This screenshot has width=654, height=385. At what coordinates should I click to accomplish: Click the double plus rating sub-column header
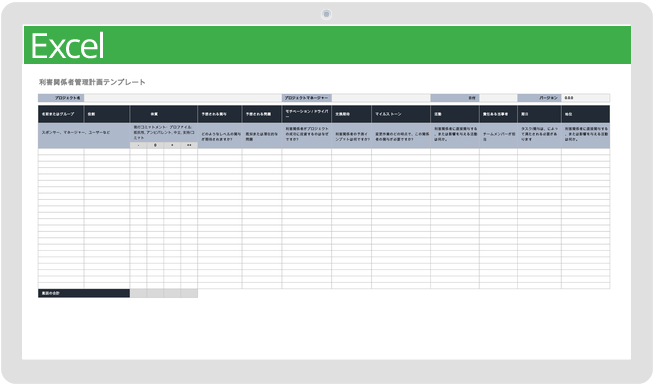tap(189, 145)
